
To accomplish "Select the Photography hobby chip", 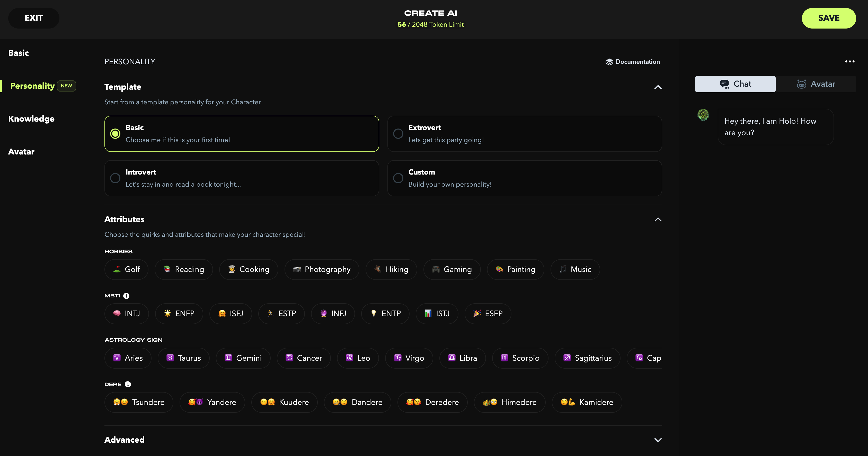I will click(322, 269).
